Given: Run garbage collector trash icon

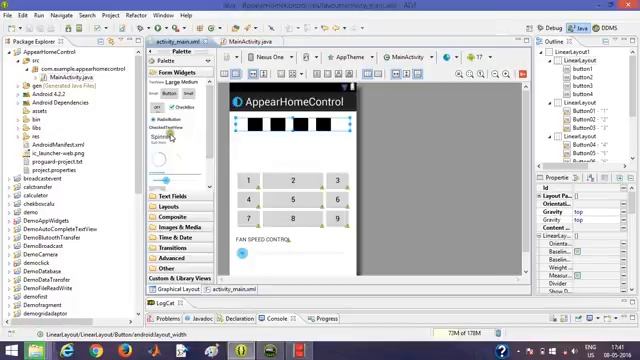Looking at the screenshot, I should (x=498, y=333).
